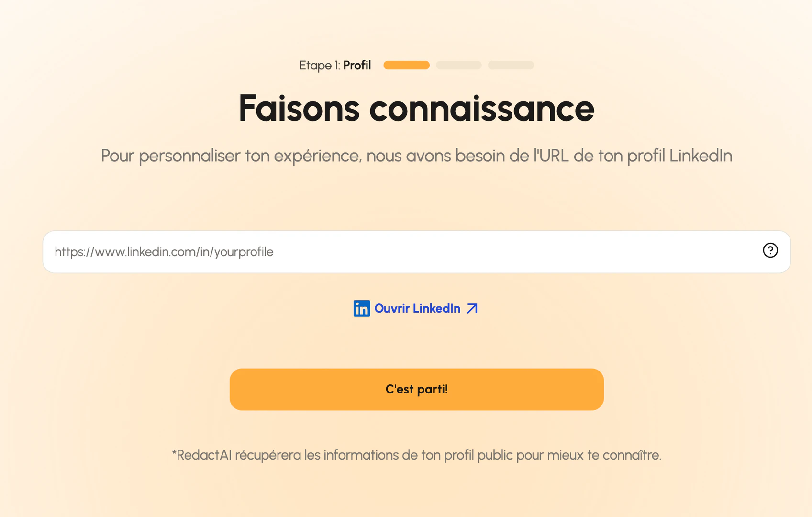
Task: Click the bold 'Profil' step name
Action: pos(357,65)
